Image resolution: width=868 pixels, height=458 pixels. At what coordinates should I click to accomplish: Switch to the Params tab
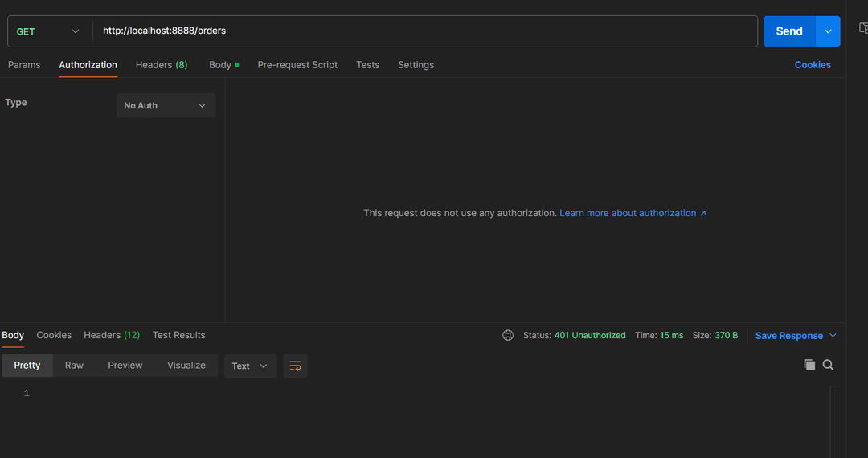click(x=24, y=65)
